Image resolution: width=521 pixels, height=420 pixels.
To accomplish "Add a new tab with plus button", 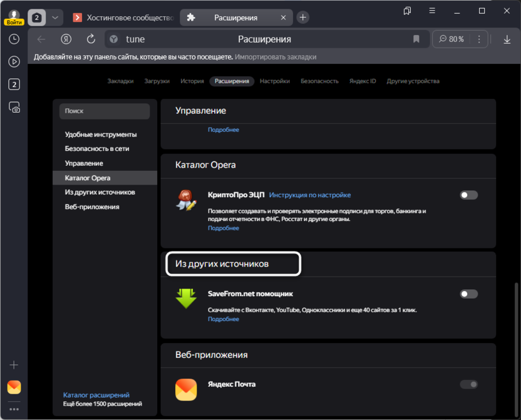I will tap(302, 18).
